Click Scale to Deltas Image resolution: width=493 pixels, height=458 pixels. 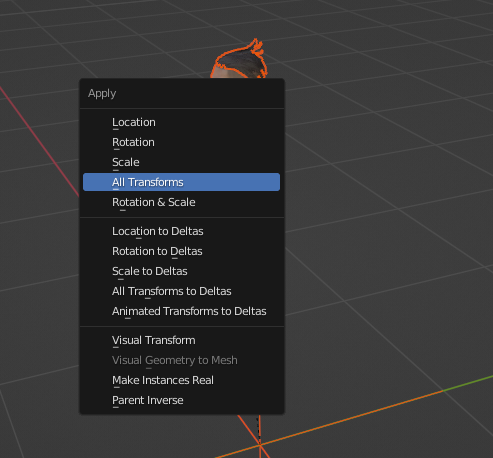tap(181, 271)
